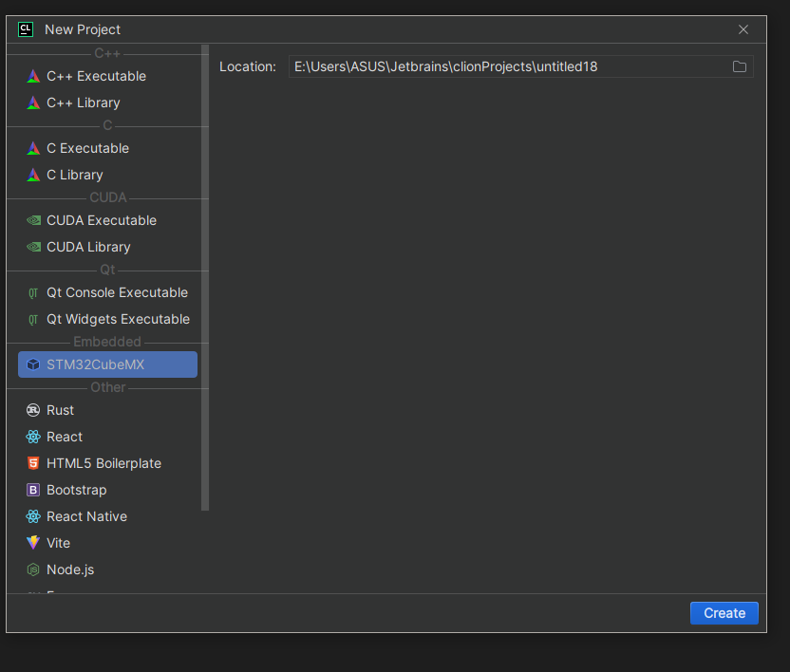Click the HTML5 Boilerplate shield icon
790x672 pixels.
(33, 463)
